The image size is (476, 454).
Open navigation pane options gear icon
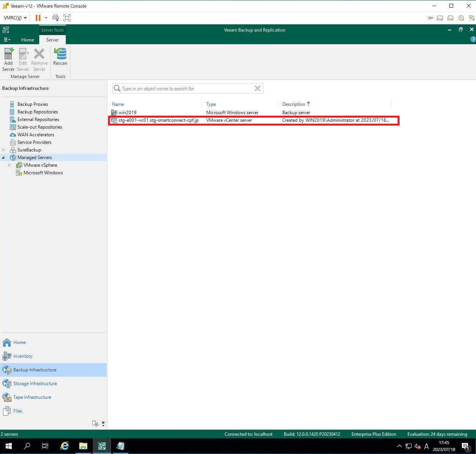pos(96,424)
